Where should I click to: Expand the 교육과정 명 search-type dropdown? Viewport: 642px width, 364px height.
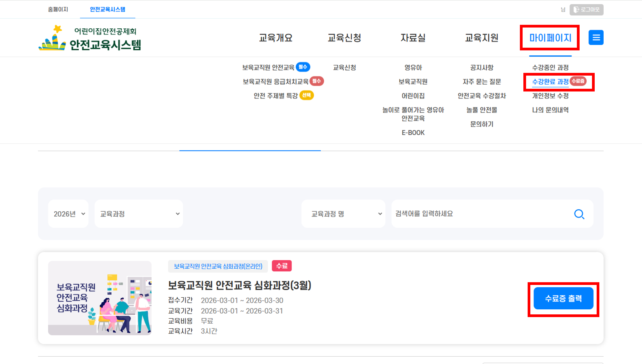tap(343, 214)
